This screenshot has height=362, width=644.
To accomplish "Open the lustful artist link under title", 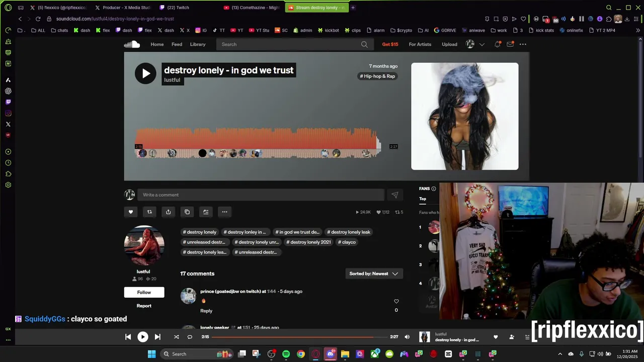I will point(172,80).
